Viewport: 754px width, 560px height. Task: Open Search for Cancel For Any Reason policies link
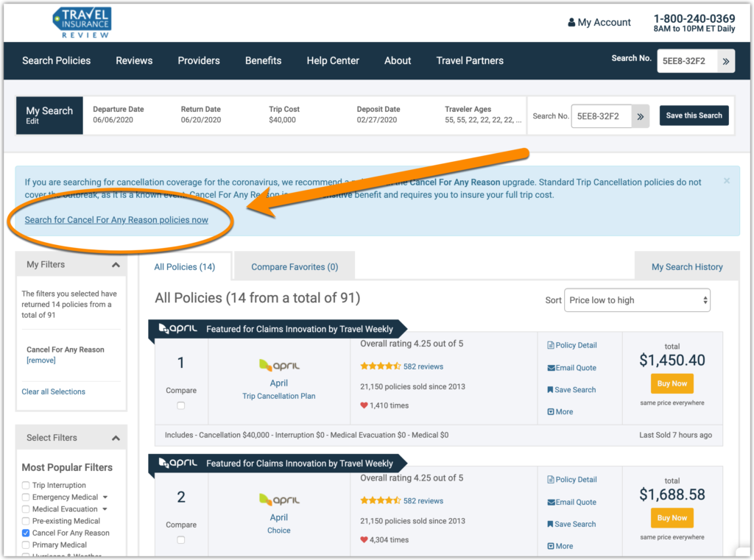click(x=116, y=220)
